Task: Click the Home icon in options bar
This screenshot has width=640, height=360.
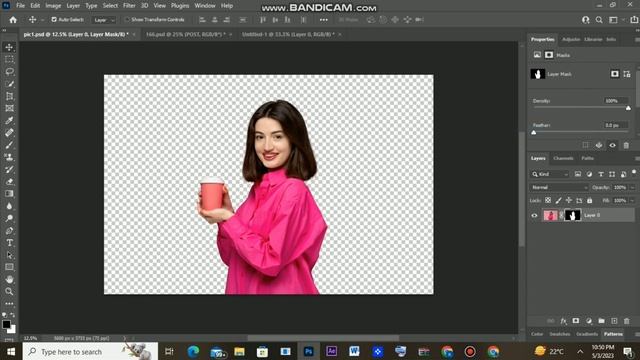Action: [x=13, y=20]
